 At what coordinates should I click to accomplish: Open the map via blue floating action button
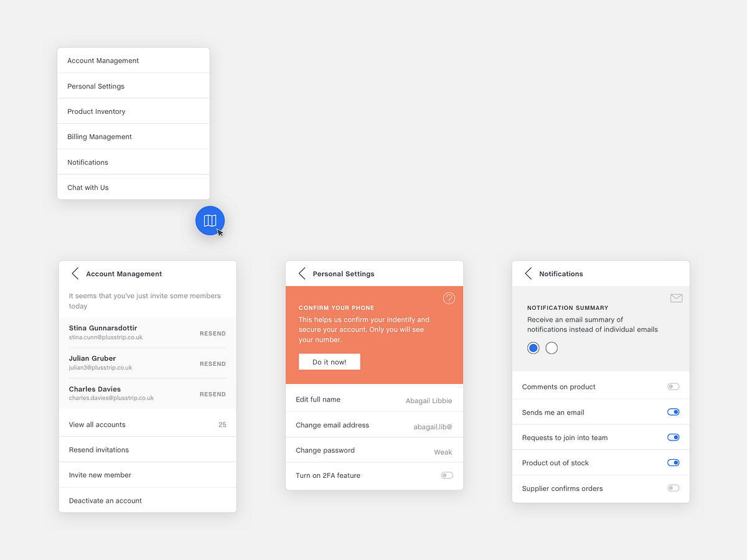[x=210, y=220]
